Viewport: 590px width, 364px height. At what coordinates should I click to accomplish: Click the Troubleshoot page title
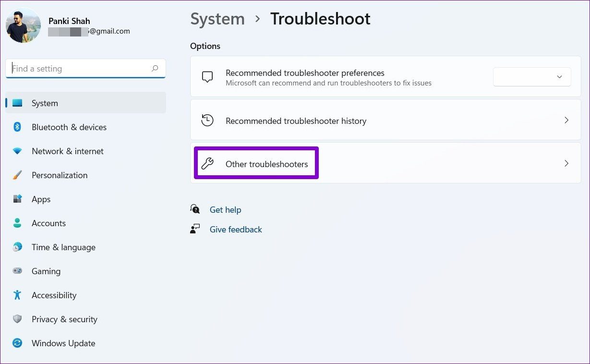point(320,19)
